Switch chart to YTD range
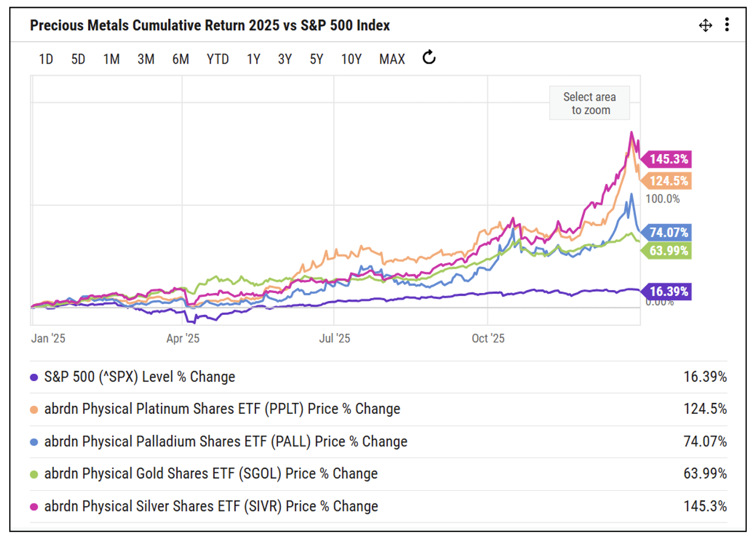The width and height of the screenshot is (756, 540). pos(217,59)
